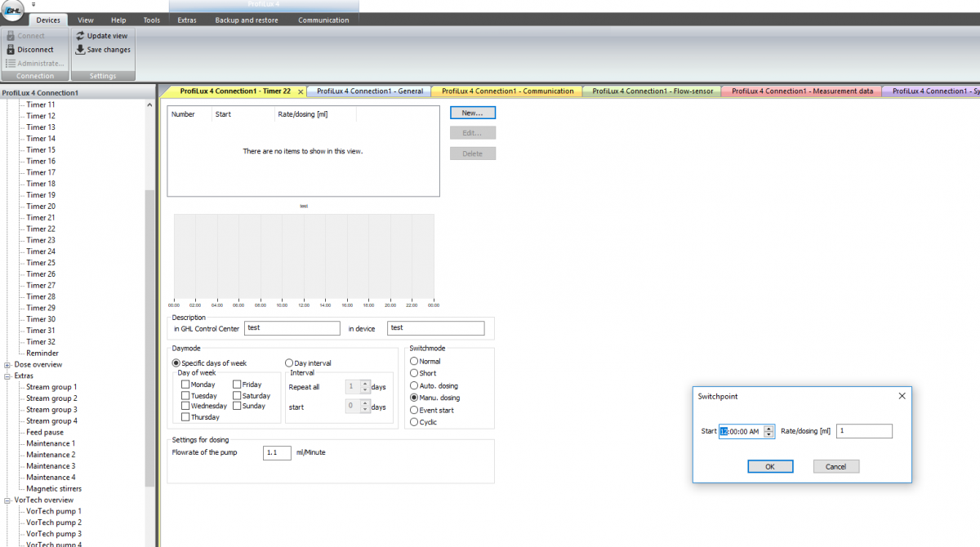Viewport: 980px width, 547px height.
Task: Click the Flowrate of the pump field
Action: tap(277, 452)
